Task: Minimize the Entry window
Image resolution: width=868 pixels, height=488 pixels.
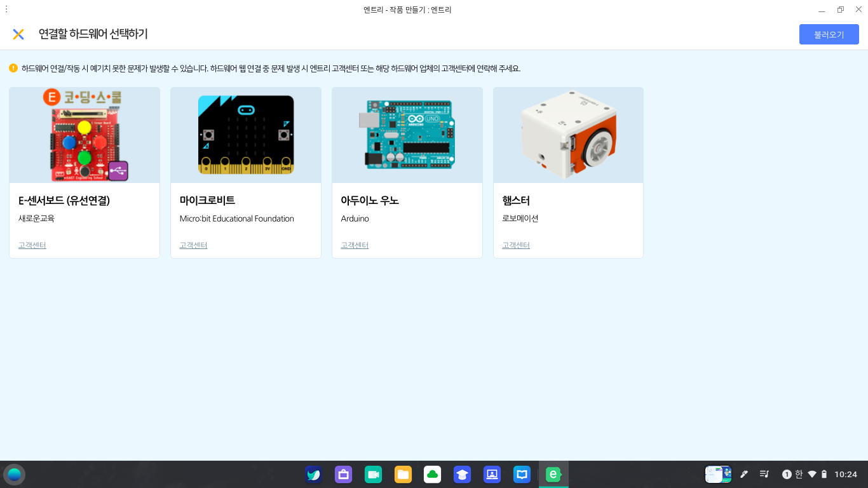Action: point(822,10)
